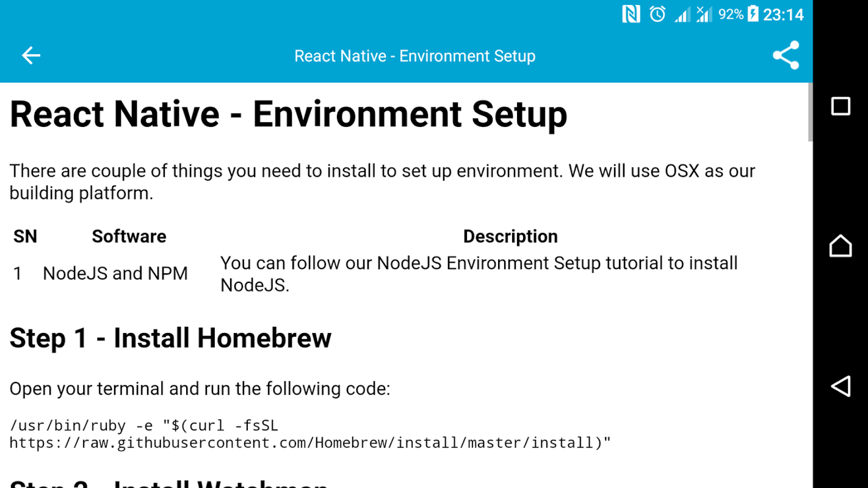Viewport: 868px width, 488px height.
Task: Select NodeJS and NPM table cell
Action: tap(115, 273)
